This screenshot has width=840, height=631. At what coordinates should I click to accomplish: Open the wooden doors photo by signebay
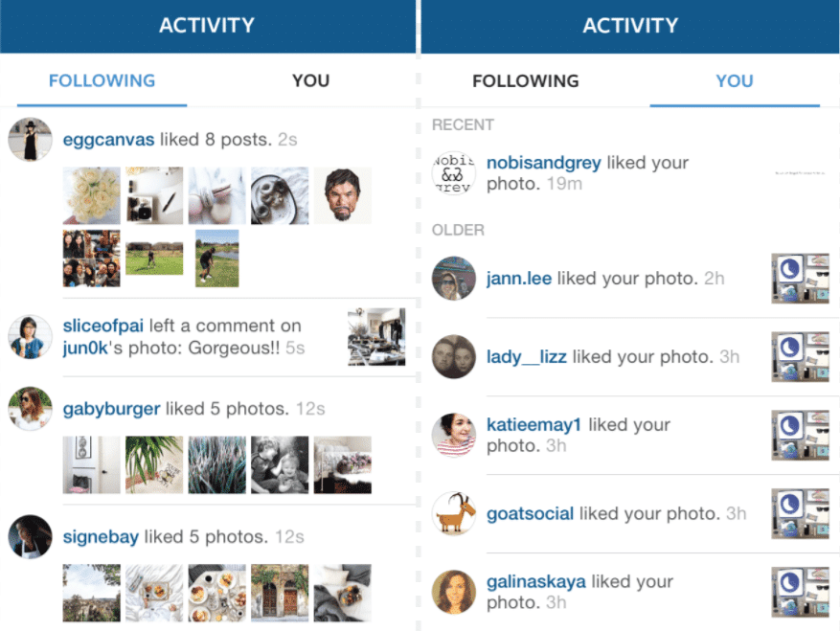tap(280, 593)
